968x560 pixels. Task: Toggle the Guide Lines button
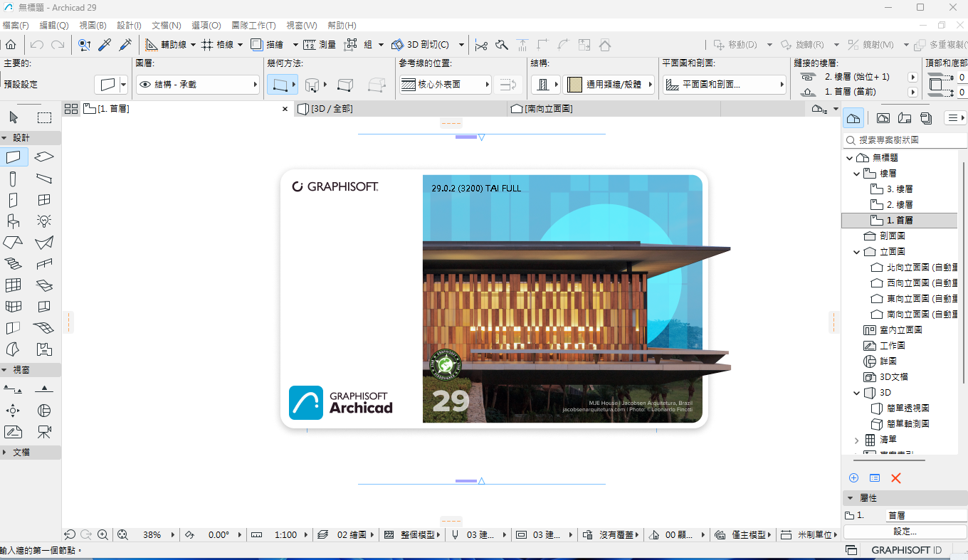tap(167, 45)
